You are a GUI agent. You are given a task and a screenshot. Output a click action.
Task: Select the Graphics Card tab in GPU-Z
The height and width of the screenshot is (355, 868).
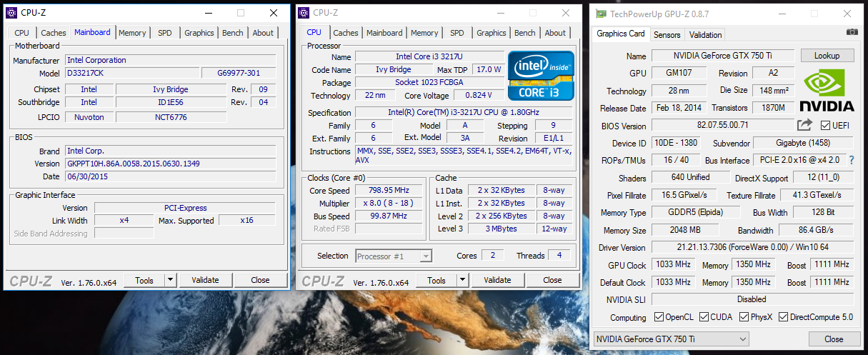click(621, 34)
